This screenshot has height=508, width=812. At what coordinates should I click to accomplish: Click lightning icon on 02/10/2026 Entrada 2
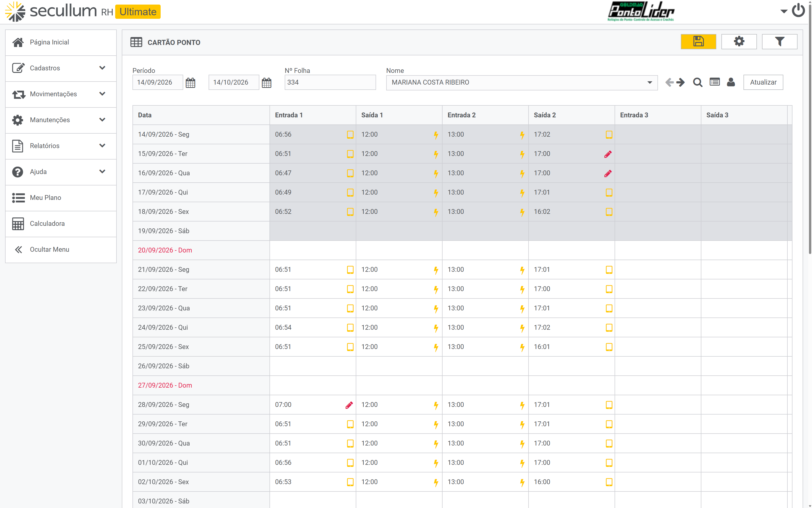tap(522, 482)
